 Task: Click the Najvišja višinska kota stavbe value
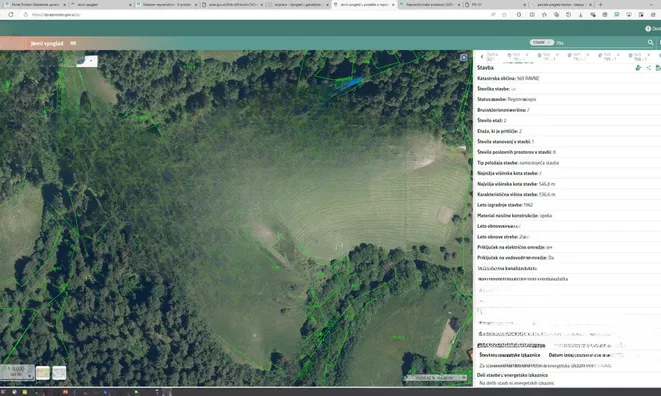coord(547,184)
